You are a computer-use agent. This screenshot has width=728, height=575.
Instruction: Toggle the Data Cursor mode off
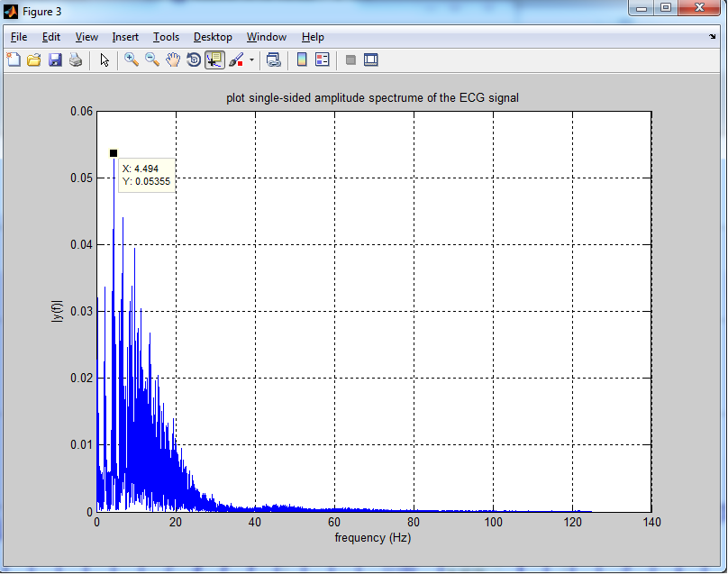[214, 59]
